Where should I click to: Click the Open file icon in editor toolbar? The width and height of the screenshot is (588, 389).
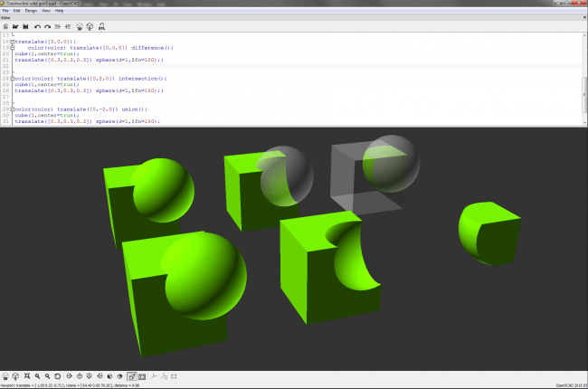[15, 26]
